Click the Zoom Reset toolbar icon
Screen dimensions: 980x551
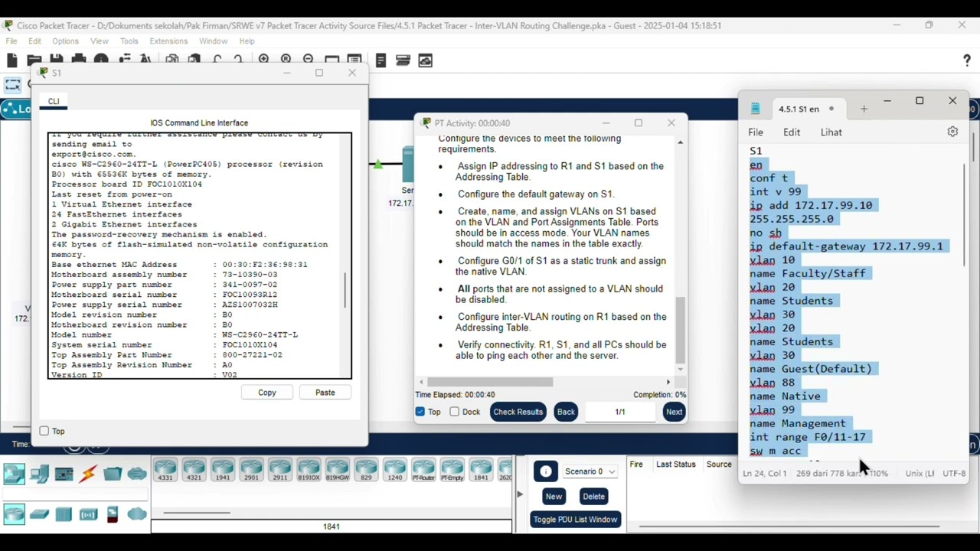pos(286,60)
